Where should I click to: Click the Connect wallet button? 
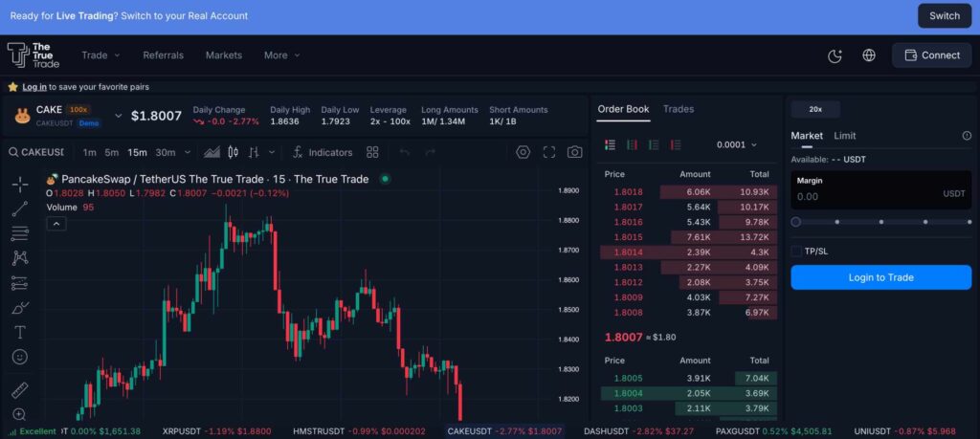click(x=932, y=55)
